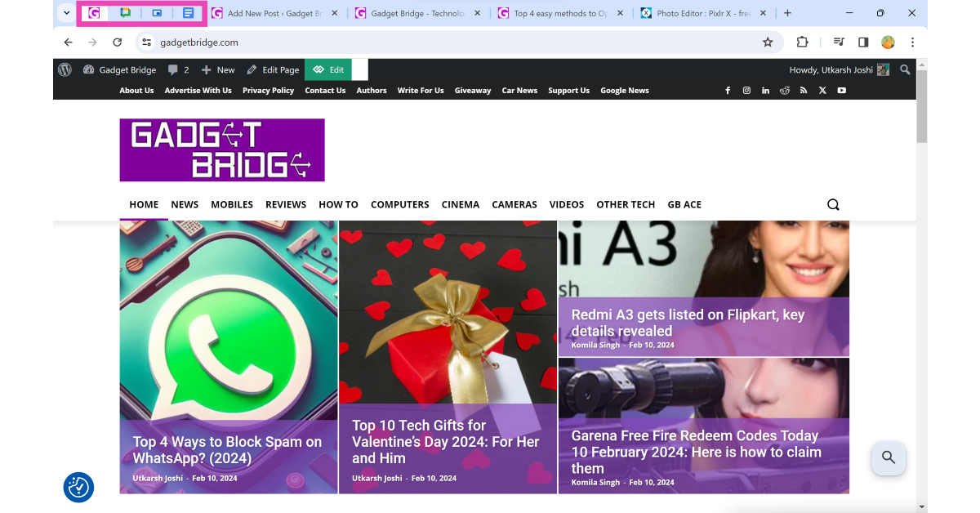The height and width of the screenshot is (513, 980).
Task: Toggle the Chrome side panel
Action: 863,42
